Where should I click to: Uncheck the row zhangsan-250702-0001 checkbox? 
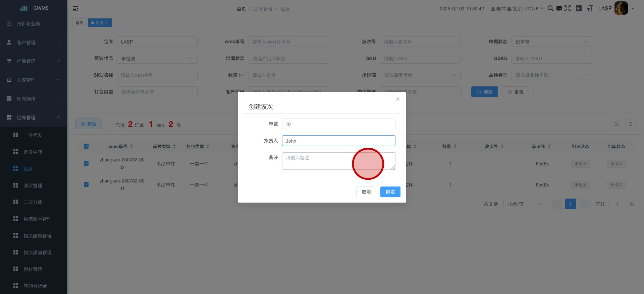[86, 185]
